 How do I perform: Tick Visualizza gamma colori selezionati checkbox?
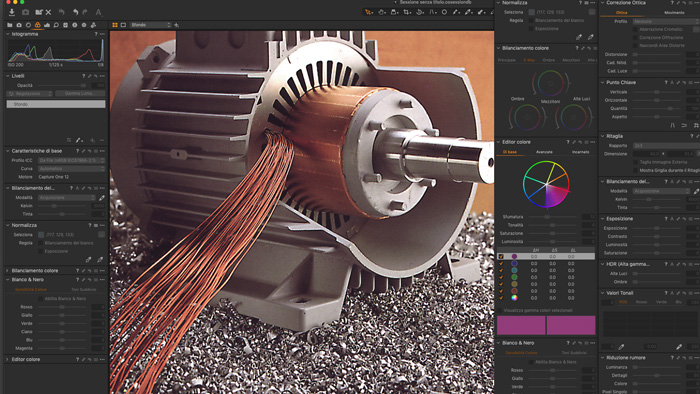tap(500, 311)
